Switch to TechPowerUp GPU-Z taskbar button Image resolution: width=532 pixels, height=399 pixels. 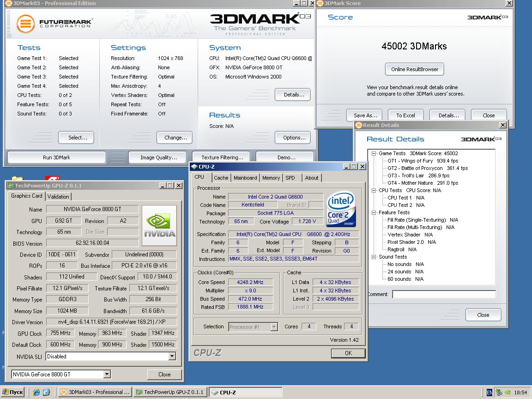pyautogui.click(x=170, y=392)
